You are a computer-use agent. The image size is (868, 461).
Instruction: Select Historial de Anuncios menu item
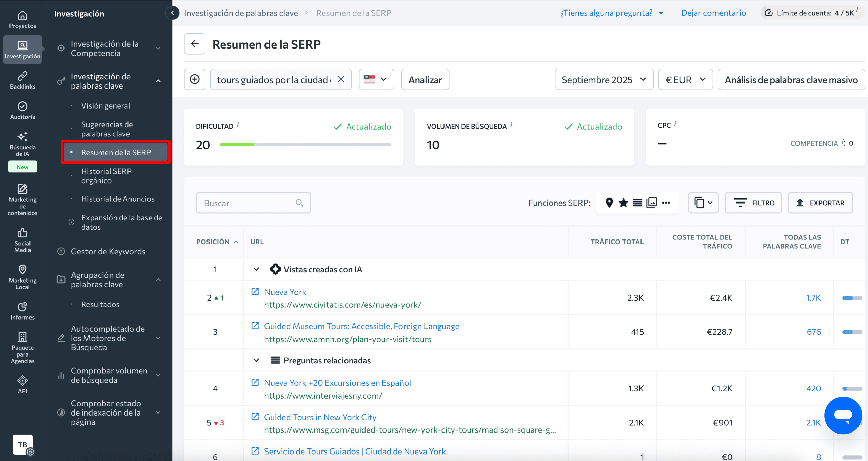click(118, 199)
